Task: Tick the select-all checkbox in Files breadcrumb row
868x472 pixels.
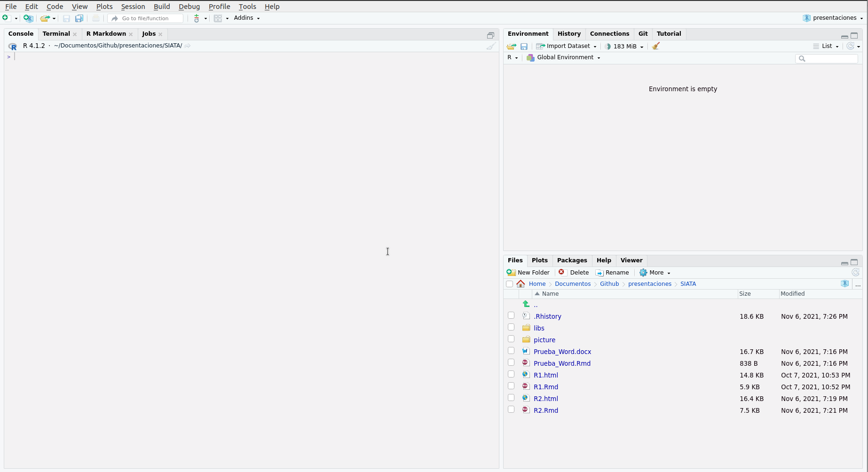Action: pos(509,284)
